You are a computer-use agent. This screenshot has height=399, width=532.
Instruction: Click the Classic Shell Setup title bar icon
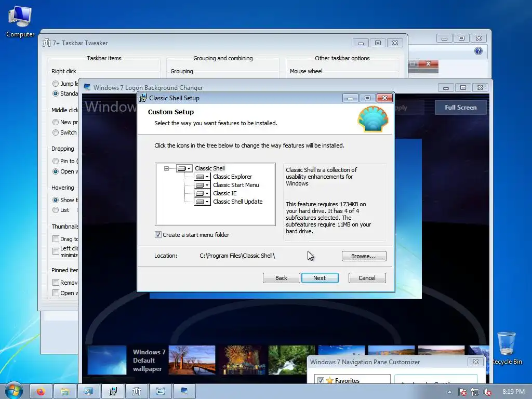click(143, 98)
